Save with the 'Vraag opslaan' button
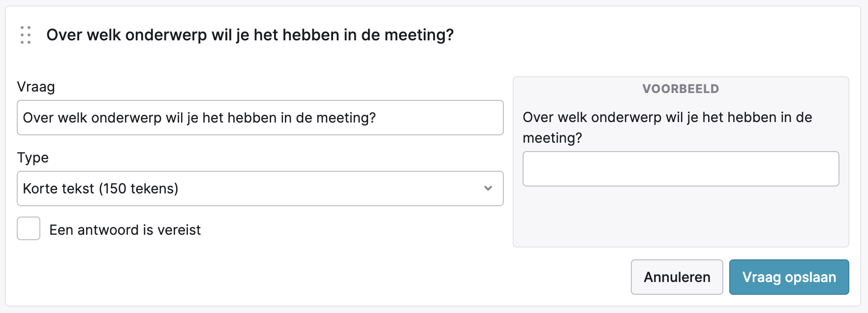The image size is (868, 313). click(789, 277)
